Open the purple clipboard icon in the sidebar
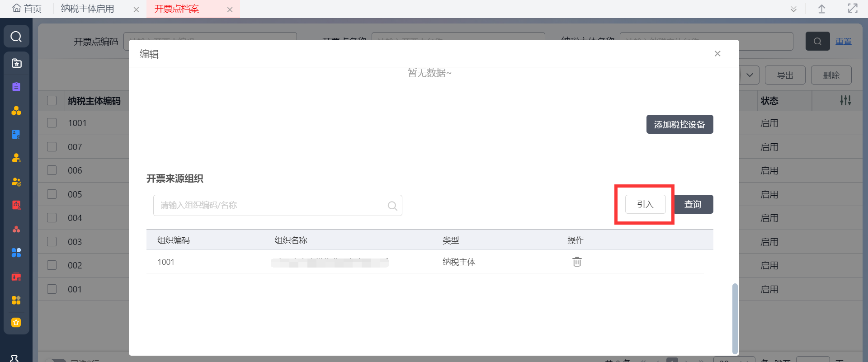 click(16, 87)
